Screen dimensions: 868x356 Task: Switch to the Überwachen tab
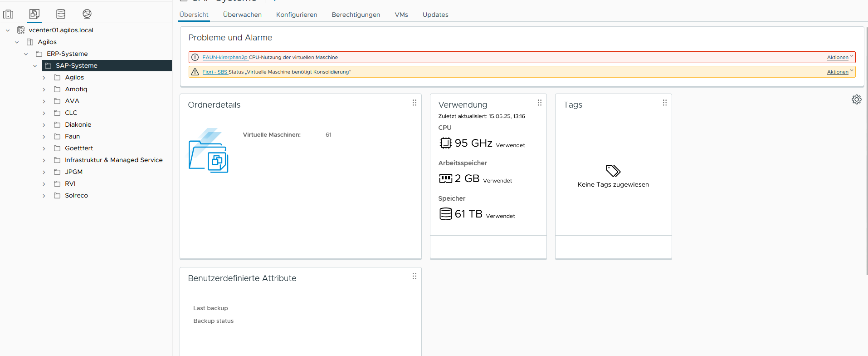242,15
